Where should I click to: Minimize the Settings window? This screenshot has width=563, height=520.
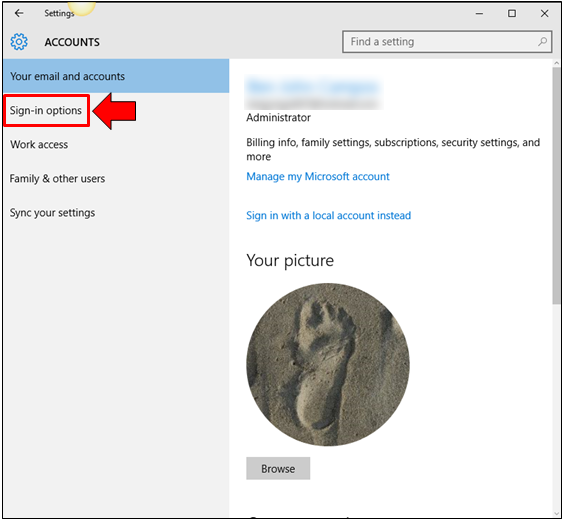[x=479, y=14]
